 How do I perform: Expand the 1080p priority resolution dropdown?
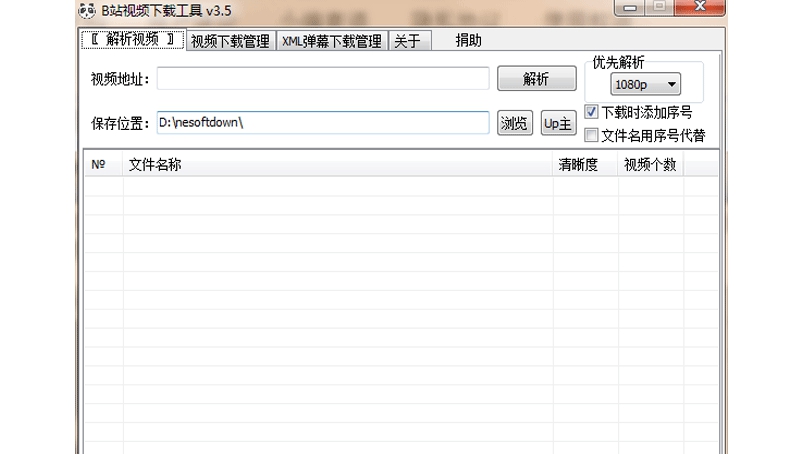coord(645,84)
